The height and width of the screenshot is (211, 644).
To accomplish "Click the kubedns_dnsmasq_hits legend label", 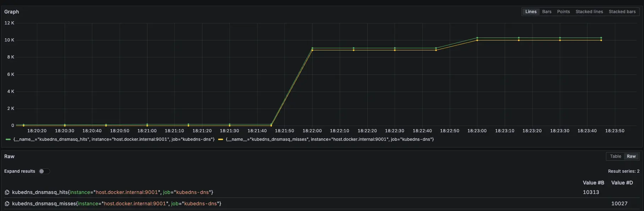I will click(x=114, y=139).
